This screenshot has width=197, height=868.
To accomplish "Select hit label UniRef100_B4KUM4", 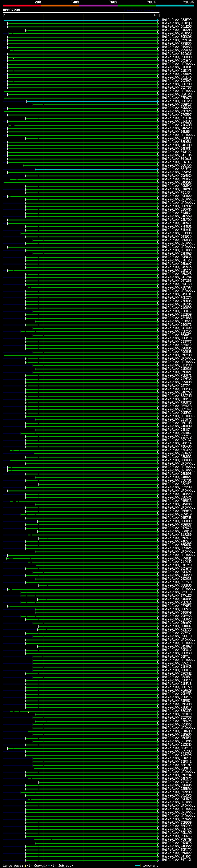I will 176,149.
